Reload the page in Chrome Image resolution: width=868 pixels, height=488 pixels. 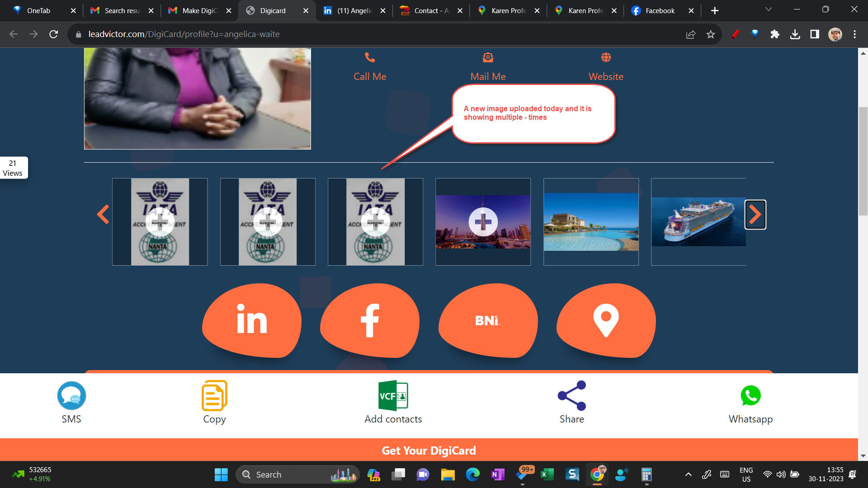pos(53,34)
